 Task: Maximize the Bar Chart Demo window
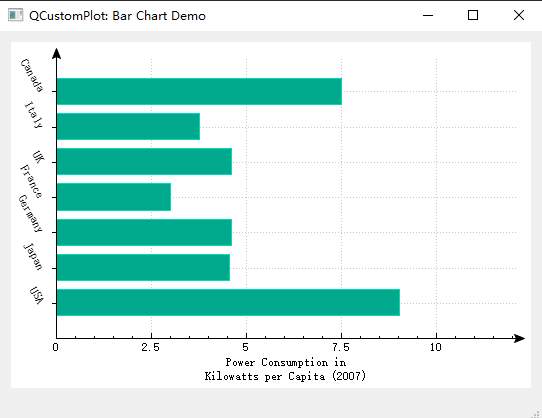473,15
